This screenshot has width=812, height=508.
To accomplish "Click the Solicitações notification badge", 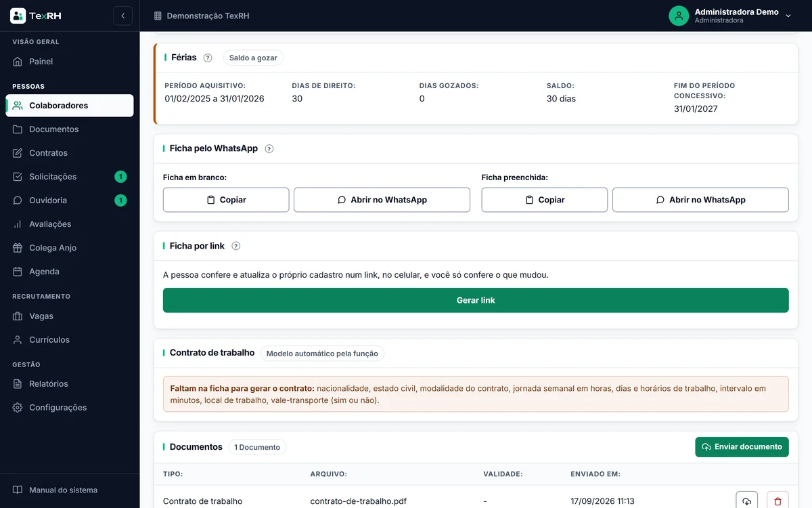I will pyautogui.click(x=120, y=177).
